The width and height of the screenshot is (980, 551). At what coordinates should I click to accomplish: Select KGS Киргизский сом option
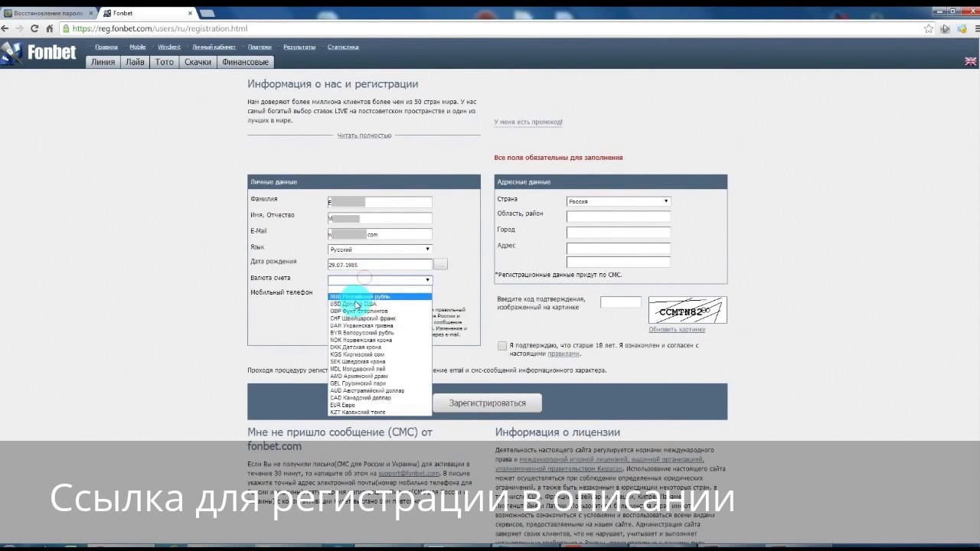(x=380, y=354)
